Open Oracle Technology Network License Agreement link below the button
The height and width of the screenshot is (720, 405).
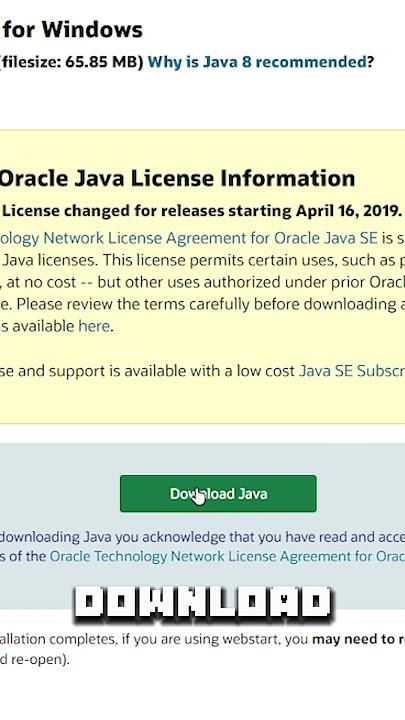[227, 557]
